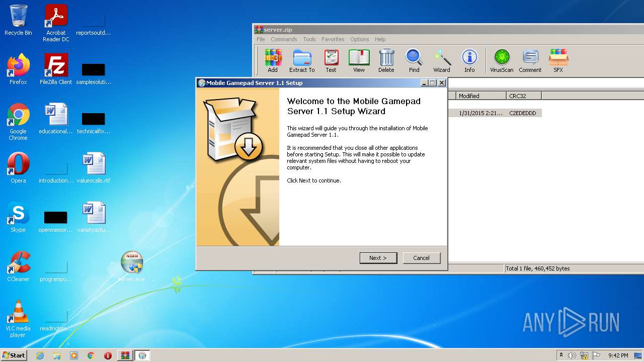Click the 9:42 PM taskbar clock
Viewport: 644px width, 362px height.
coord(618,355)
